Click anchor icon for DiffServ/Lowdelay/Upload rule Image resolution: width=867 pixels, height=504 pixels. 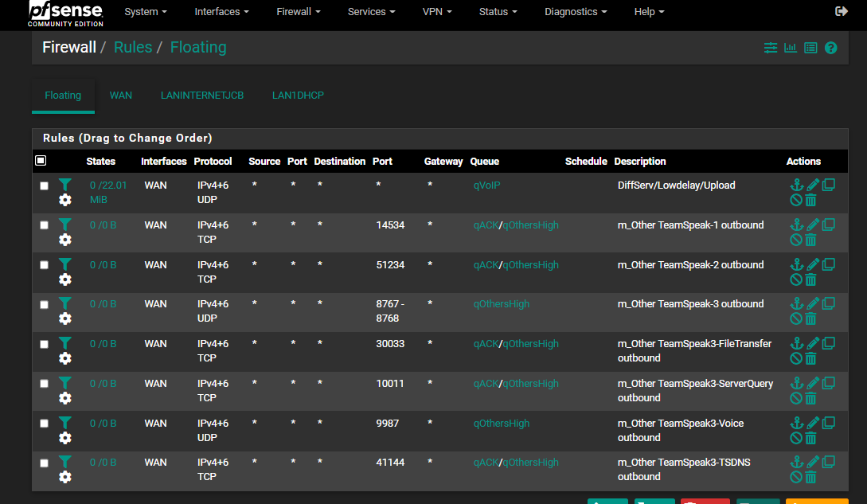796,185
